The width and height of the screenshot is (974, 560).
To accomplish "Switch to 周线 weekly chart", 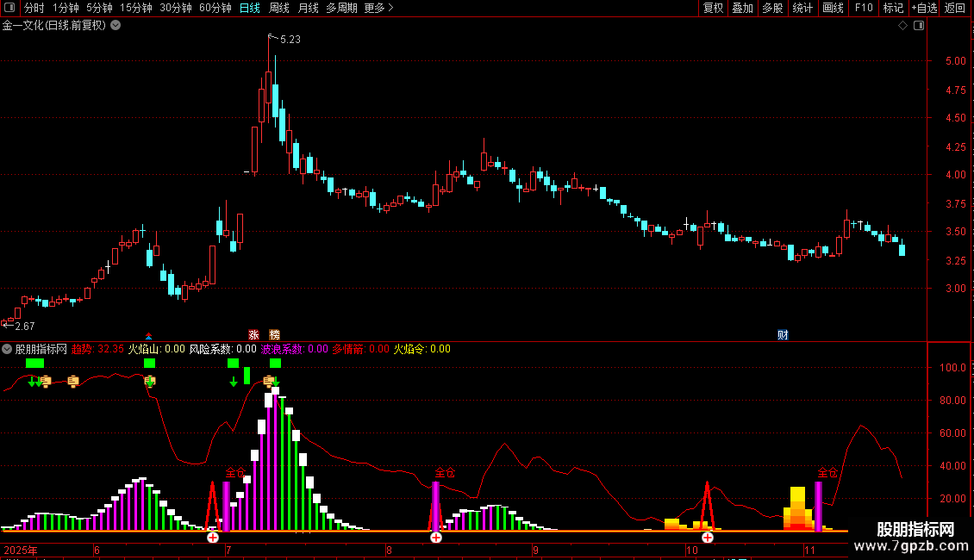I will [x=279, y=8].
